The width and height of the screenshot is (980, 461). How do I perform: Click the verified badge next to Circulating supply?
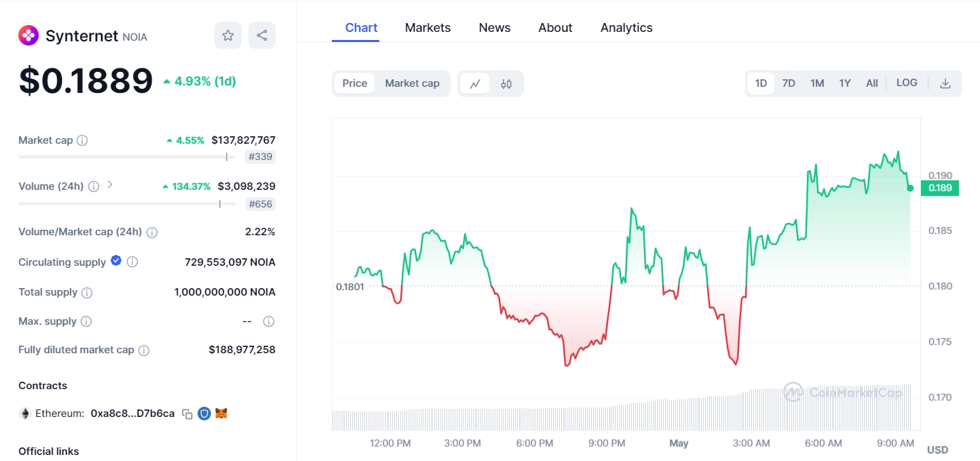115,261
